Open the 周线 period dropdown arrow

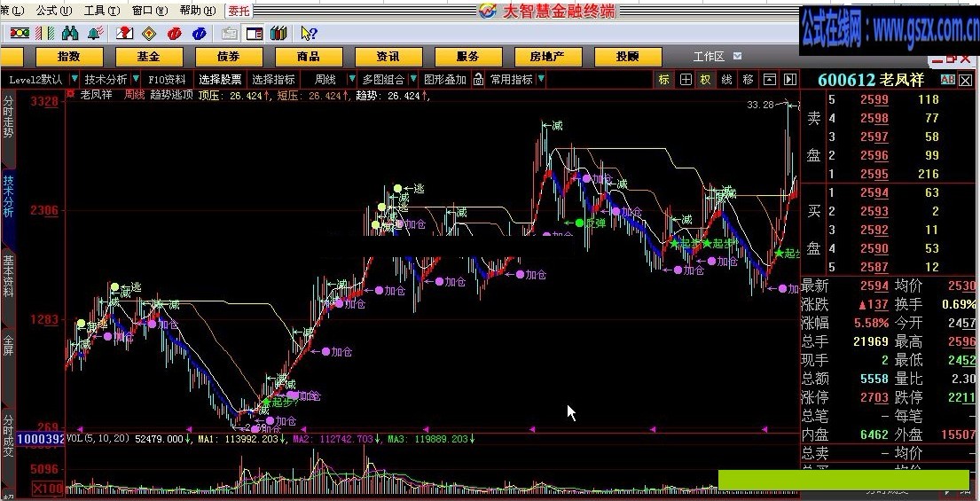pyautogui.click(x=352, y=79)
